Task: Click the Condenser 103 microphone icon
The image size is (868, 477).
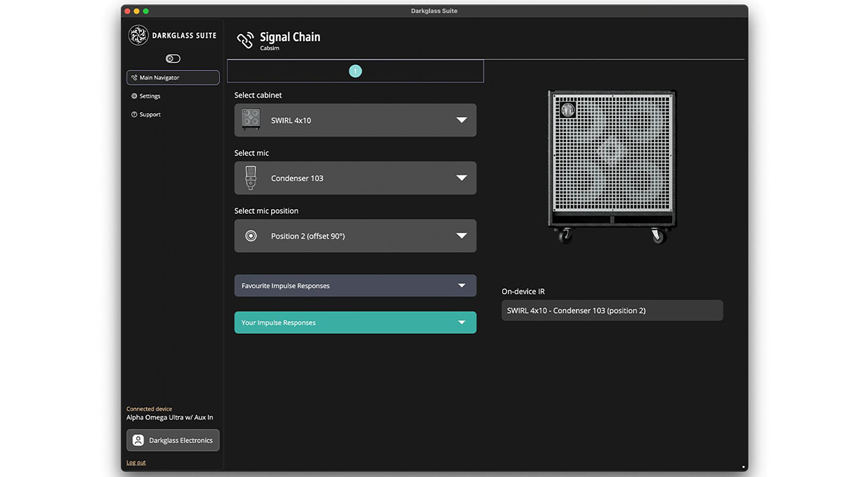Action: [x=250, y=178]
